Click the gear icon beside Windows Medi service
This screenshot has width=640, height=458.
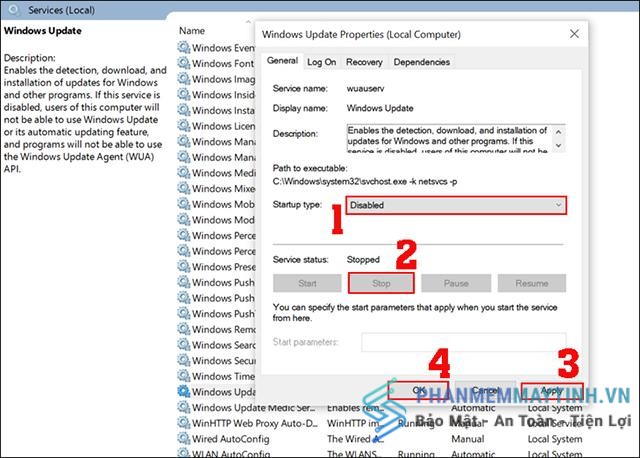click(184, 173)
